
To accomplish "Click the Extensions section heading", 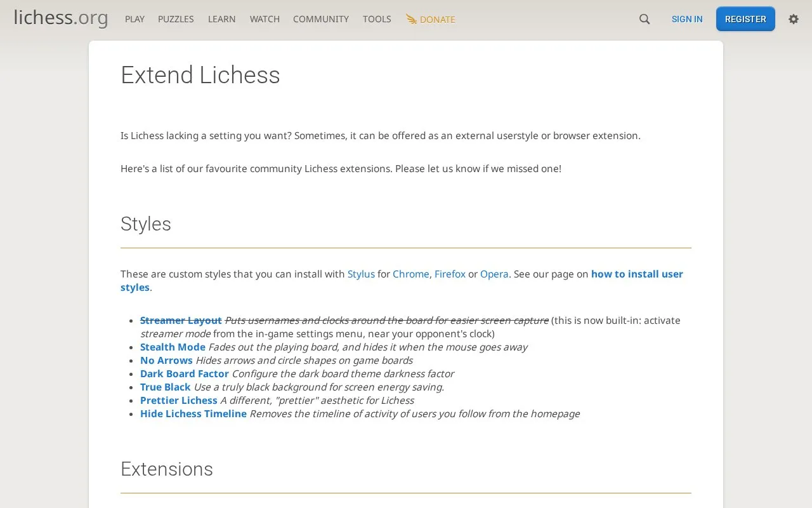I will tap(167, 469).
